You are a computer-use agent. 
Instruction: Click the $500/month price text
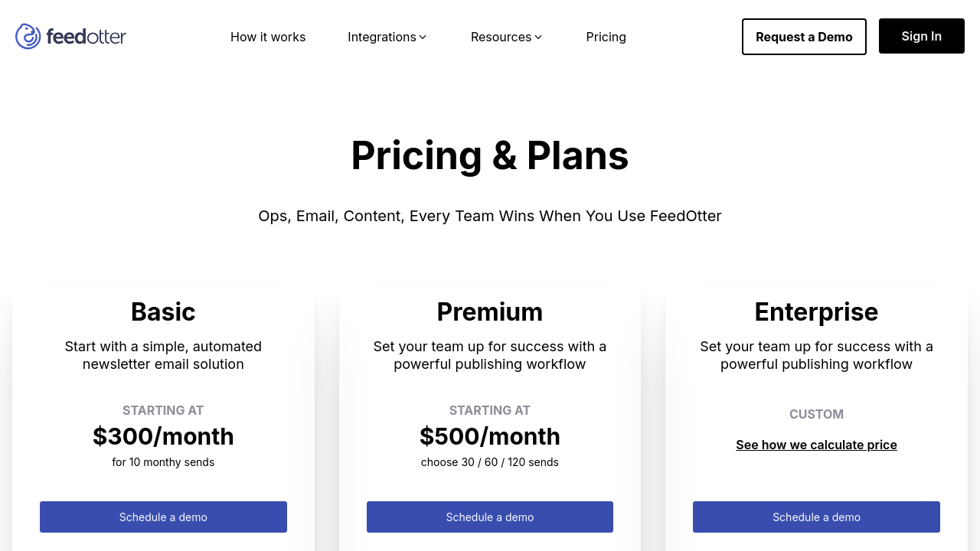(490, 436)
